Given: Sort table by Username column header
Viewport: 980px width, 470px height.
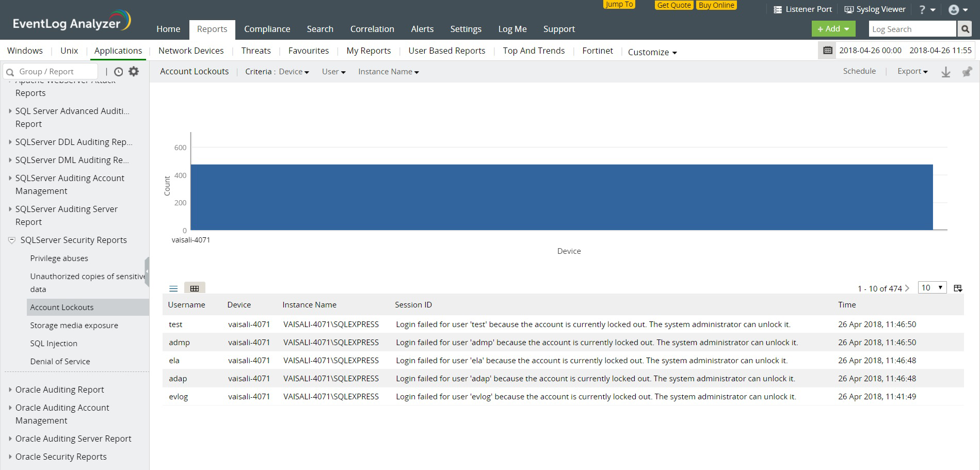Looking at the screenshot, I should pos(186,305).
